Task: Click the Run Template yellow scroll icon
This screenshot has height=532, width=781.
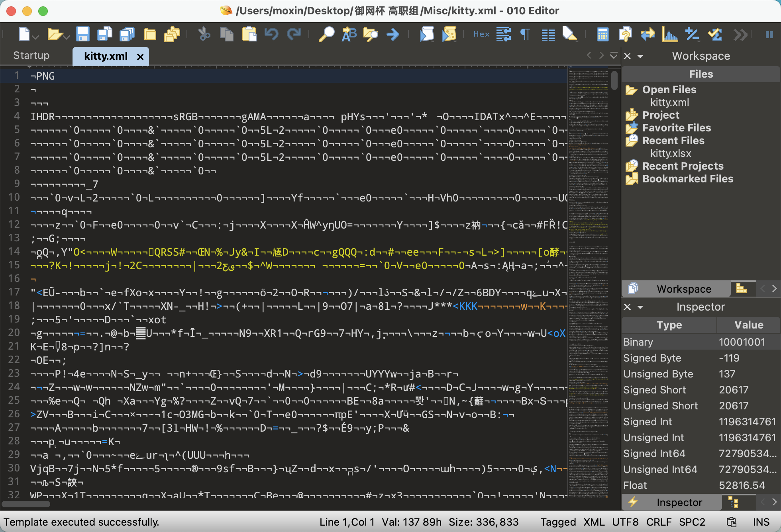Action: [x=449, y=35]
